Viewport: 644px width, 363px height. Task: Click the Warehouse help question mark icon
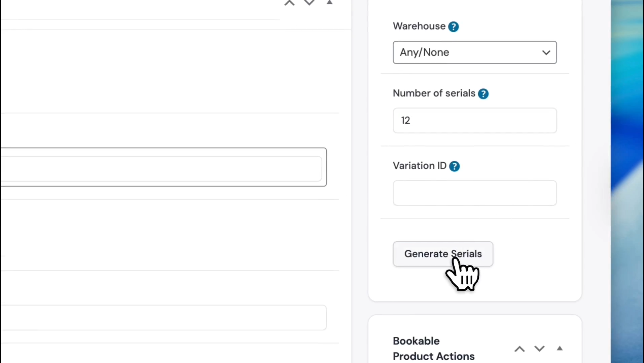453,27
